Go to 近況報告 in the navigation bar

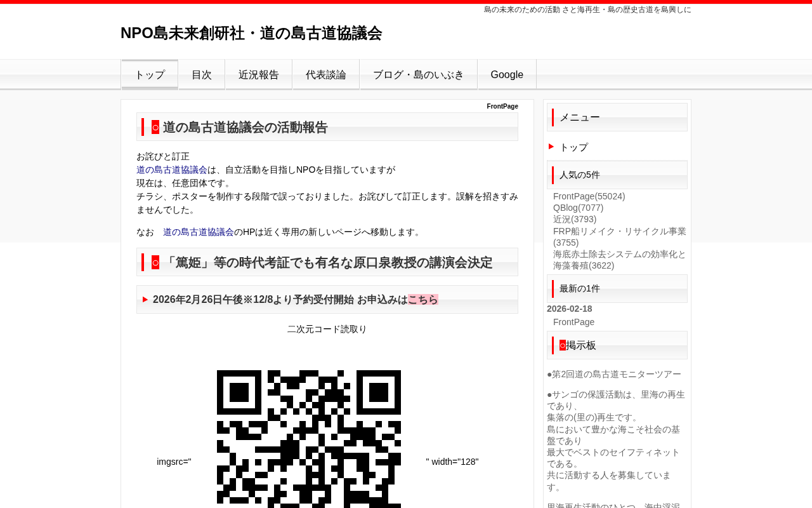click(x=259, y=74)
